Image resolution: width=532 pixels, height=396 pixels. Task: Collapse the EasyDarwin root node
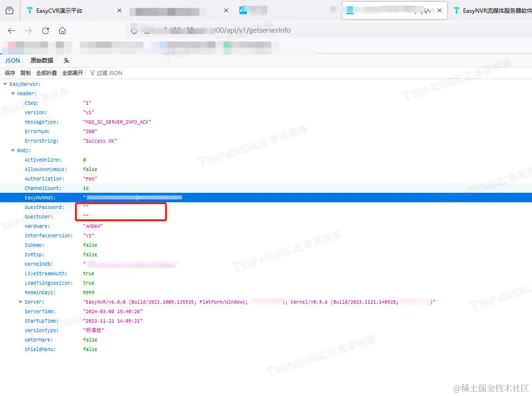click(5, 84)
